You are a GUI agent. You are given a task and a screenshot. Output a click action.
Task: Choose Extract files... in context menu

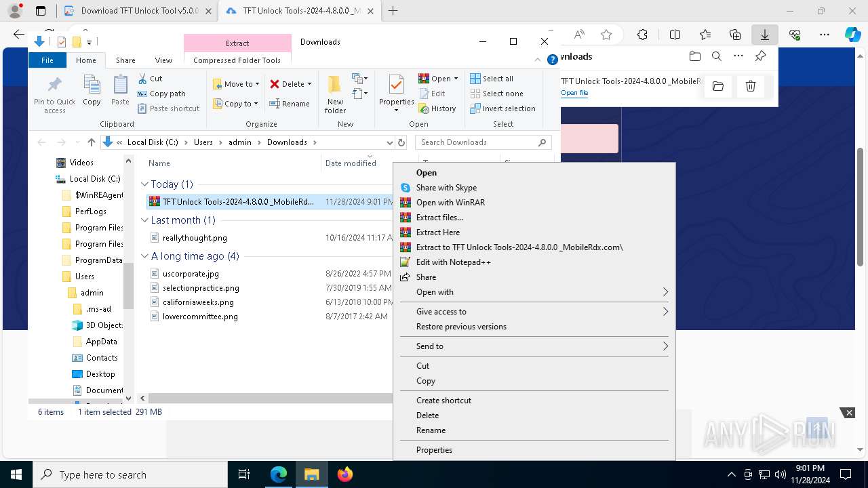coord(534,218)
